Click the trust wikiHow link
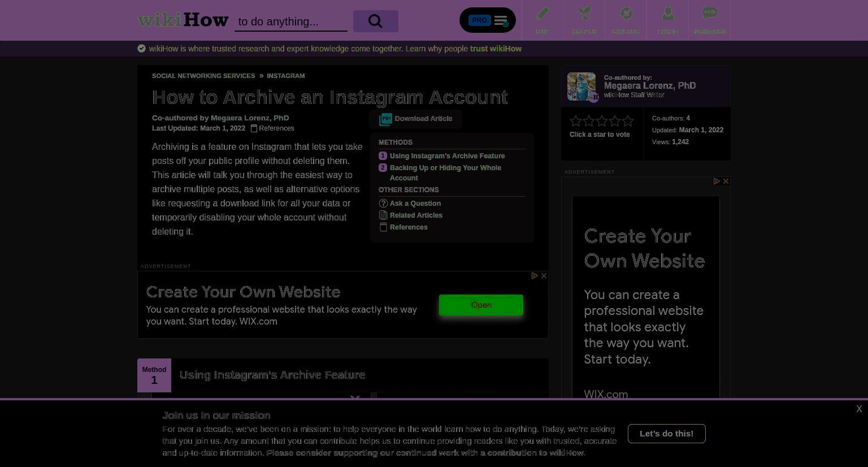This screenshot has height=467, width=868. (496, 49)
